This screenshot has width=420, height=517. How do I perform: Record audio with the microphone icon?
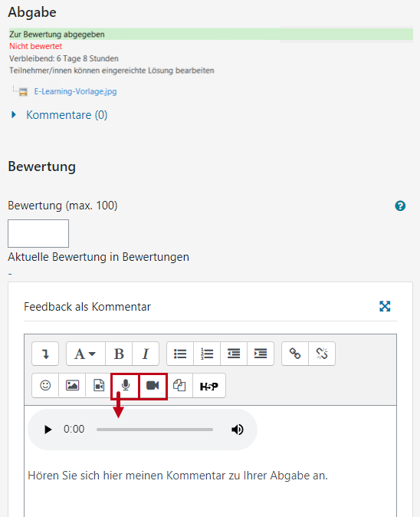pyautogui.click(x=126, y=385)
